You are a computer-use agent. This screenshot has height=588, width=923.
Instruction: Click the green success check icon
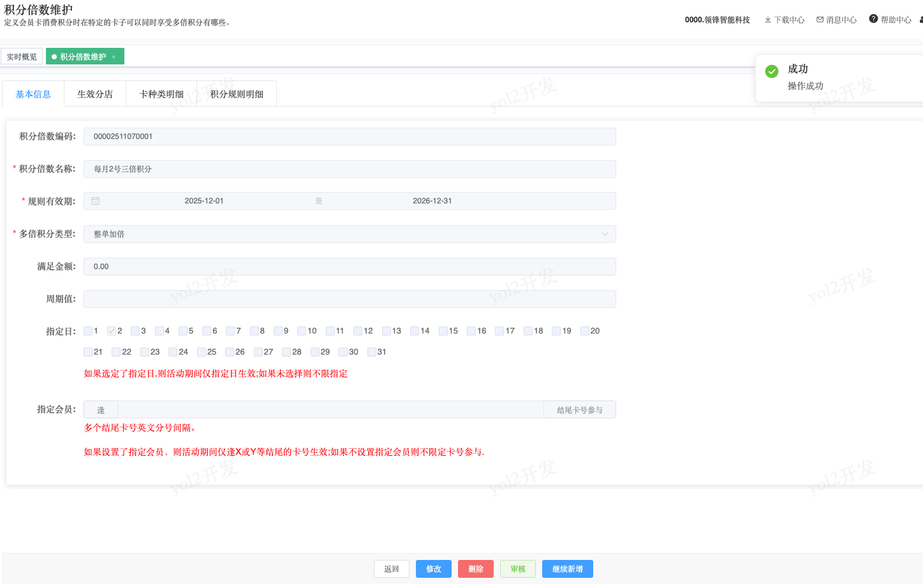tap(772, 71)
